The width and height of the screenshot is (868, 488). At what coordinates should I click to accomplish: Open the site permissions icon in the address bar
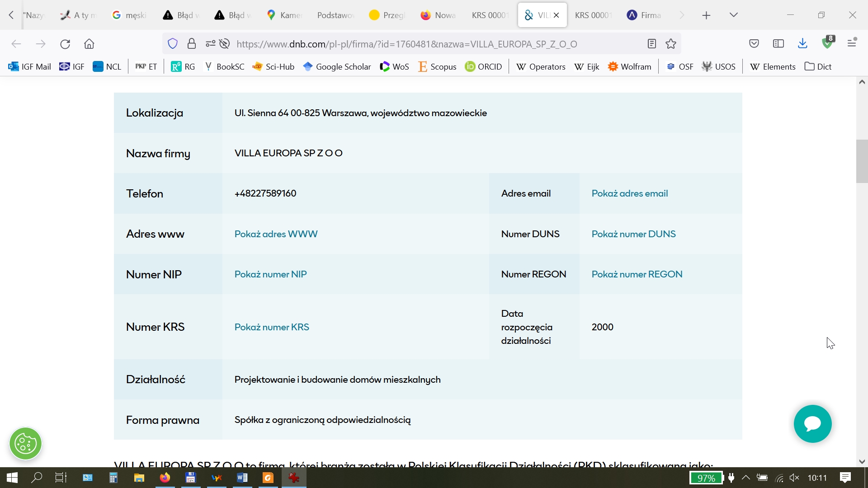211,44
